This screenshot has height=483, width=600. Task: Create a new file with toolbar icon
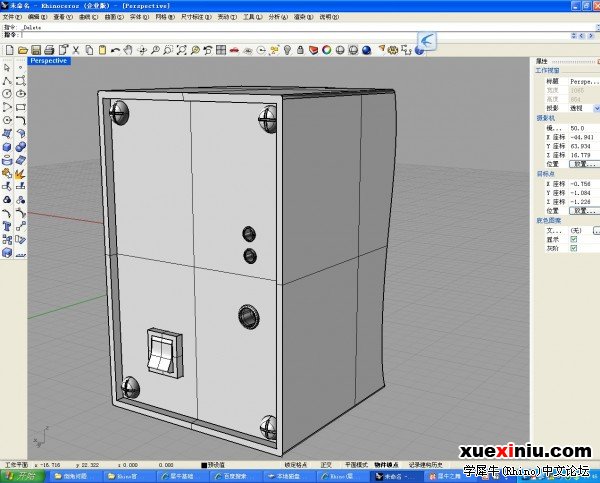point(10,50)
